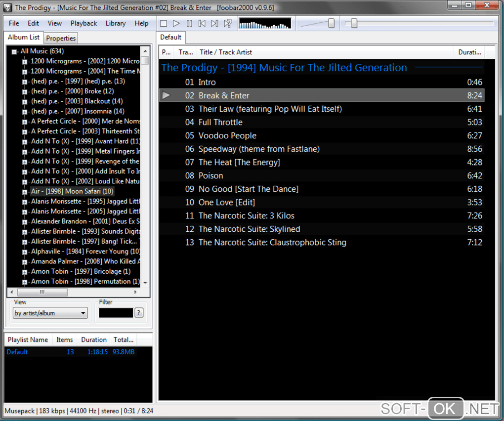Sort by Duration column header
The height and width of the screenshot is (421, 504).
coord(469,52)
